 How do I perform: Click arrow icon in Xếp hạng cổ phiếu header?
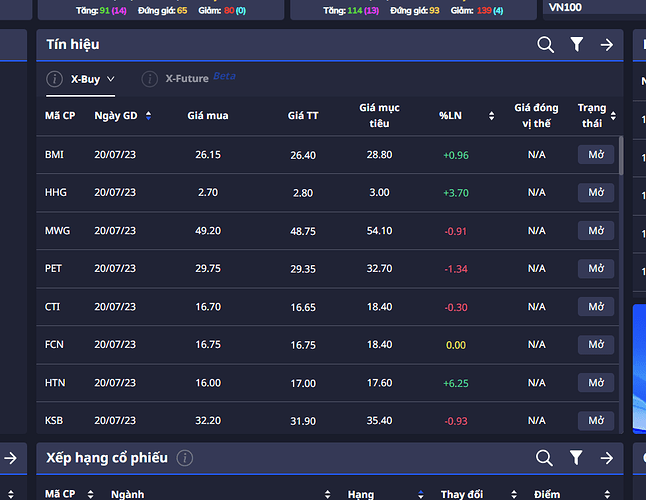(606, 458)
